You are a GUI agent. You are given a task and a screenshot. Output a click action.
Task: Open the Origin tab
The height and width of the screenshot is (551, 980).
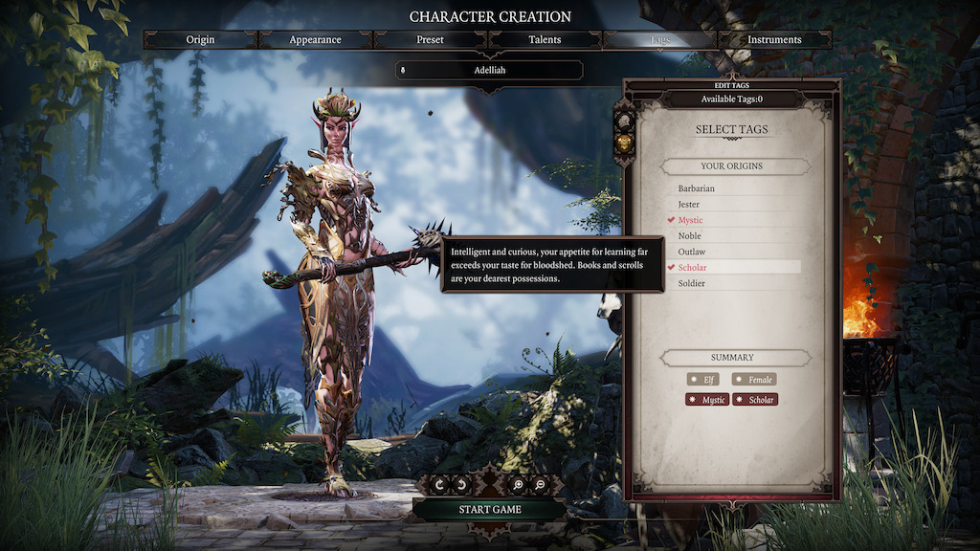pyautogui.click(x=200, y=39)
